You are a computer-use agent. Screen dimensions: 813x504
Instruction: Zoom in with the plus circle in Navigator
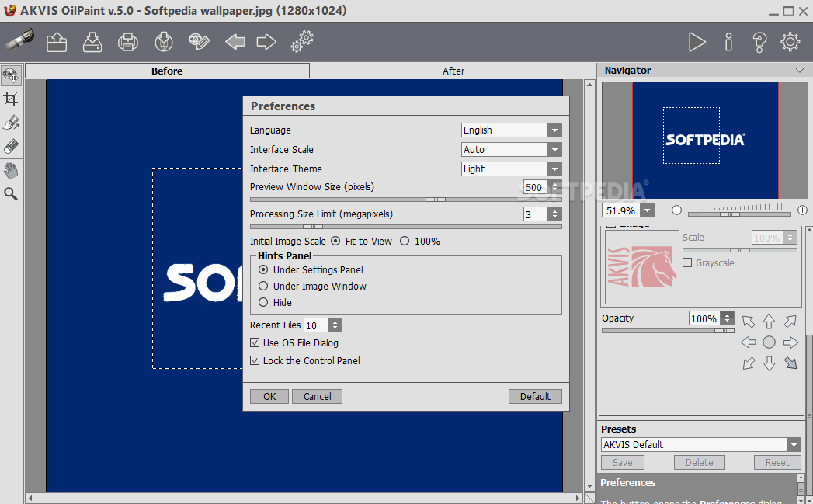[802, 210]
